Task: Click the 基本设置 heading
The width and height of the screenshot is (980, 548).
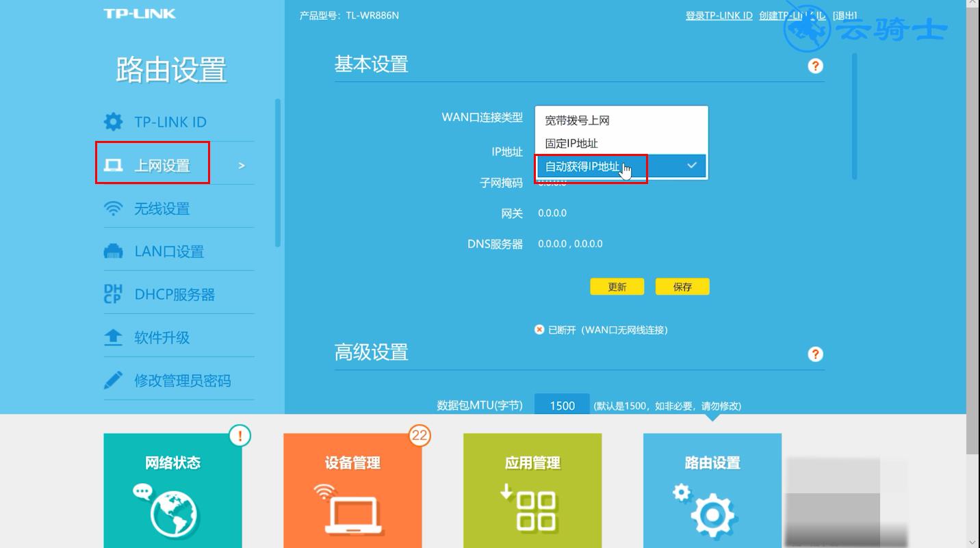Action: click(x=371, y=64)
